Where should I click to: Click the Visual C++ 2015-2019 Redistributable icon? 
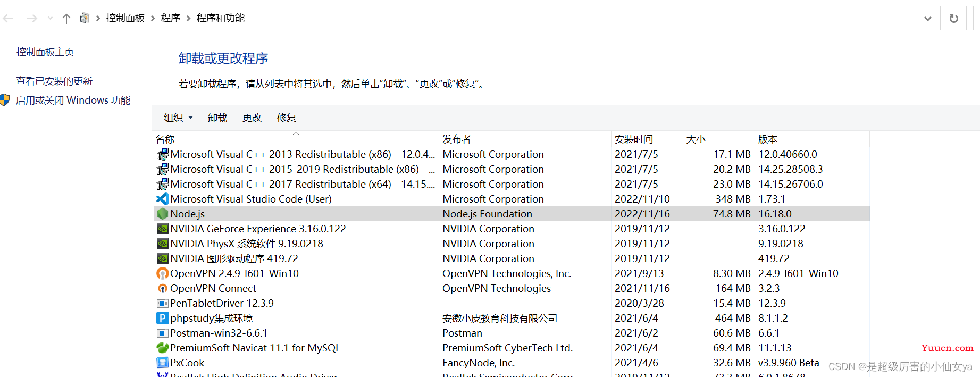tap(163, 170)
